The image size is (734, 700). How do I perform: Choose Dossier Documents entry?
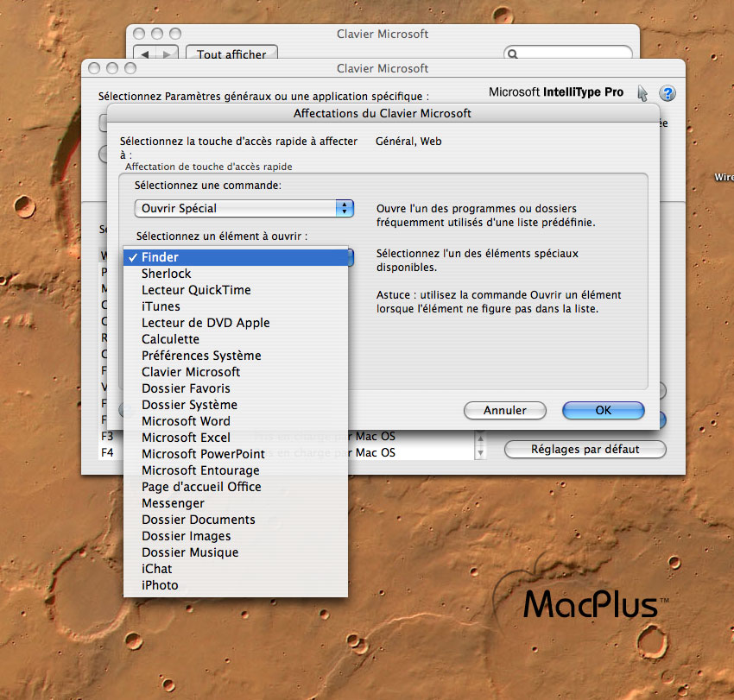pos(236,520)
